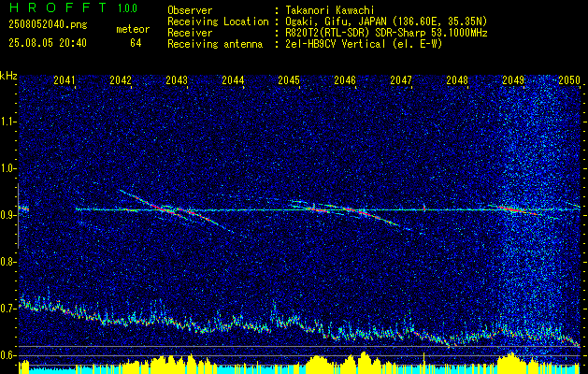Click the 0.9 kHz axis label
The width and height of the screenshot is (588, 374).
7,215
